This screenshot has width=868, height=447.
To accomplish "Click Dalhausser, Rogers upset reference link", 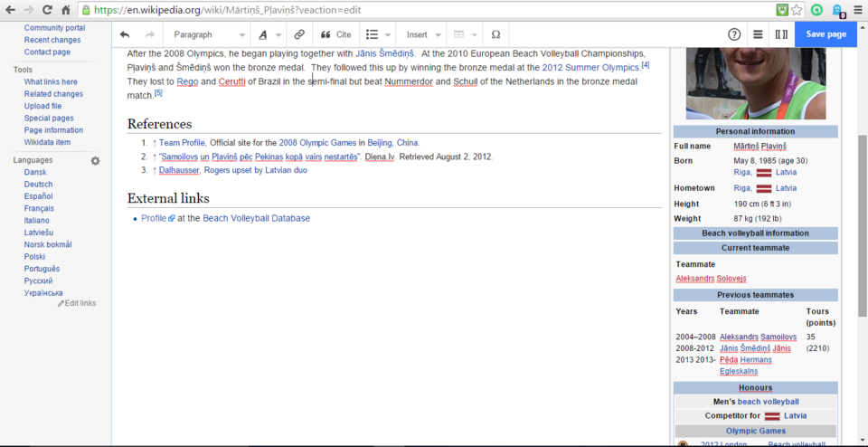I will tap(232, 171).
